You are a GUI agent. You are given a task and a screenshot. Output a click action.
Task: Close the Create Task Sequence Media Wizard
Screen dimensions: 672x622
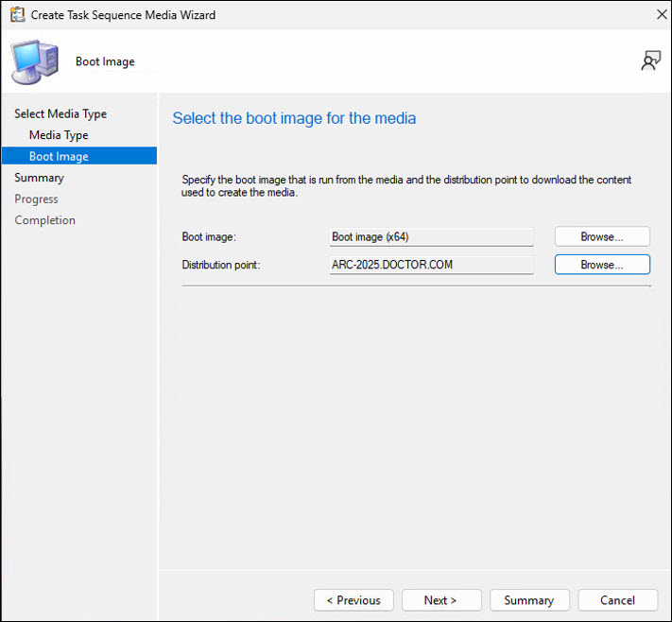[661, 15]
